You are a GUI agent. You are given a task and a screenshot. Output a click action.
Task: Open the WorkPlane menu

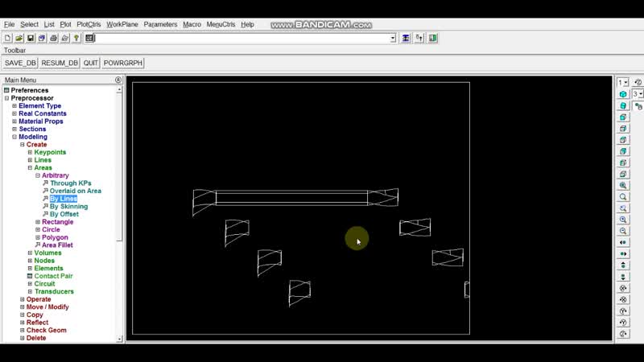click(122, 25)
